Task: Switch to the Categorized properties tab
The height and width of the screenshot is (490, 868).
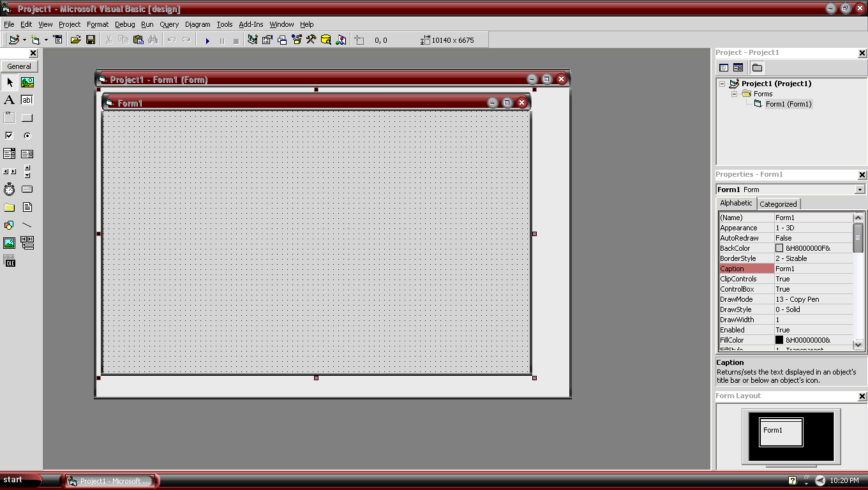Action: (778, 204)
